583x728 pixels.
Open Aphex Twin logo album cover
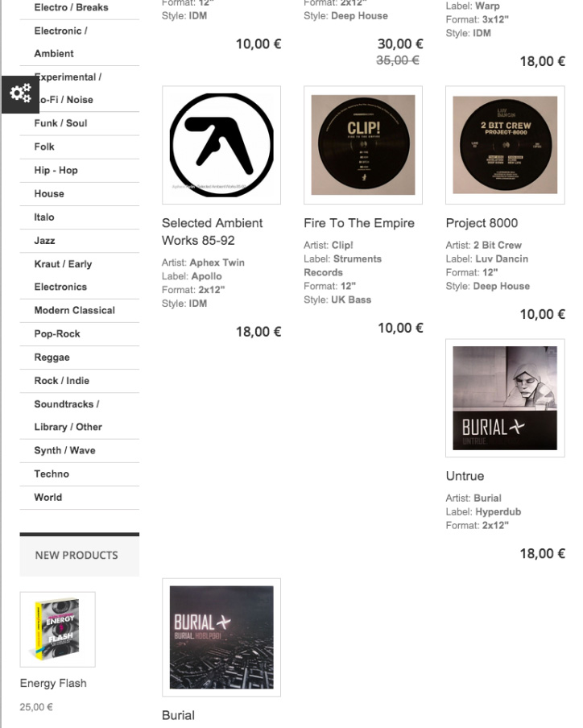pos(221,145)
